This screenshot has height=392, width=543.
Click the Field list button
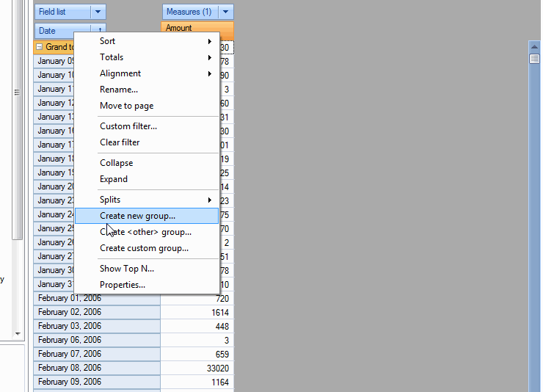tap(62, 12)
